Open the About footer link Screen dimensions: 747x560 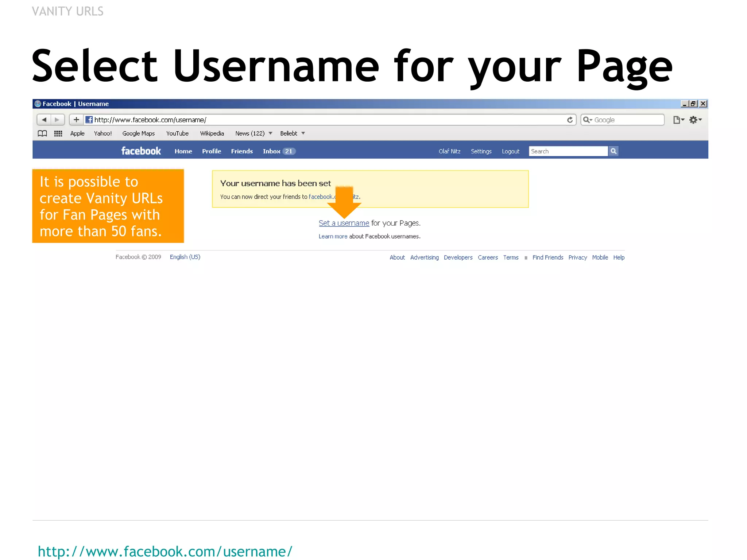pyautogui.click(x=397, y=257)
